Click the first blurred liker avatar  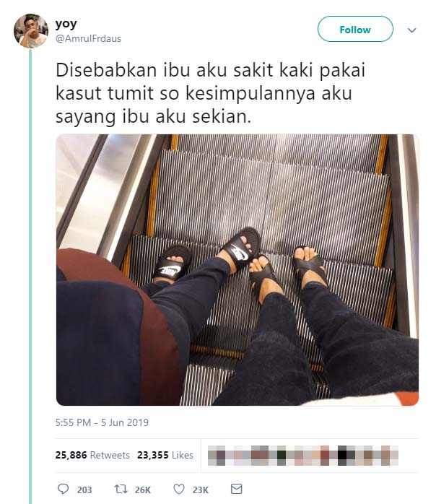pyautogui.click(x=217, y=456)
